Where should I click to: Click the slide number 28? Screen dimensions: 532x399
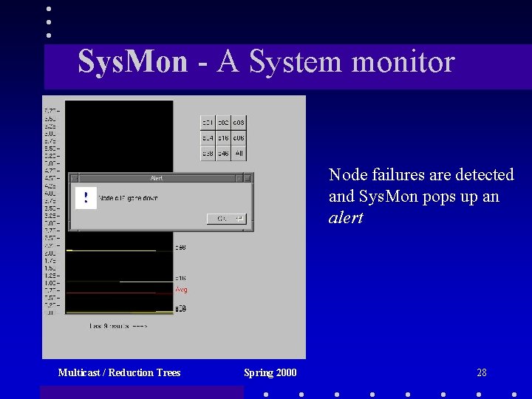pyautogui.click(x=482, y=372)
